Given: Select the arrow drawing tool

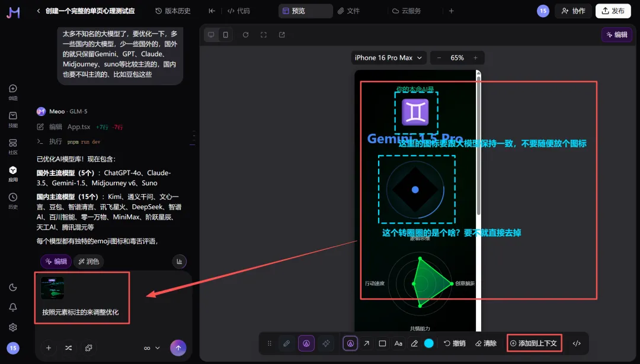Looking at the screenshot, I should point(367,343).
